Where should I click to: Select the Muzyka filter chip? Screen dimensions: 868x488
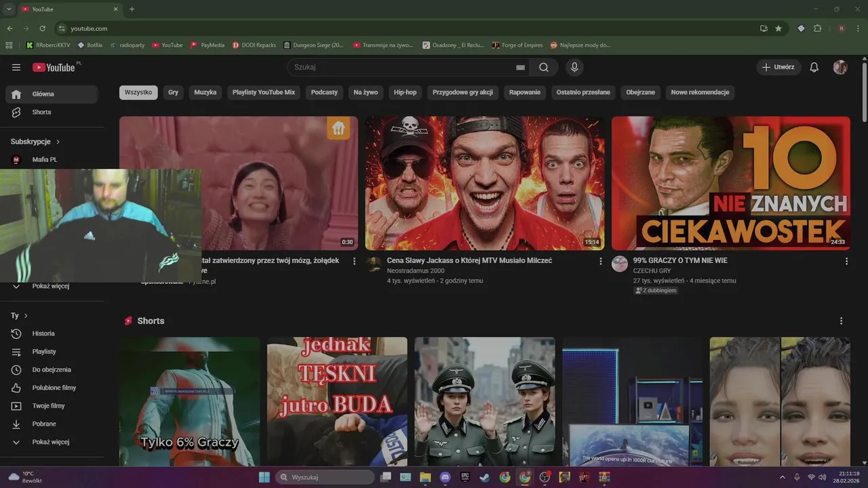(205, 92)
